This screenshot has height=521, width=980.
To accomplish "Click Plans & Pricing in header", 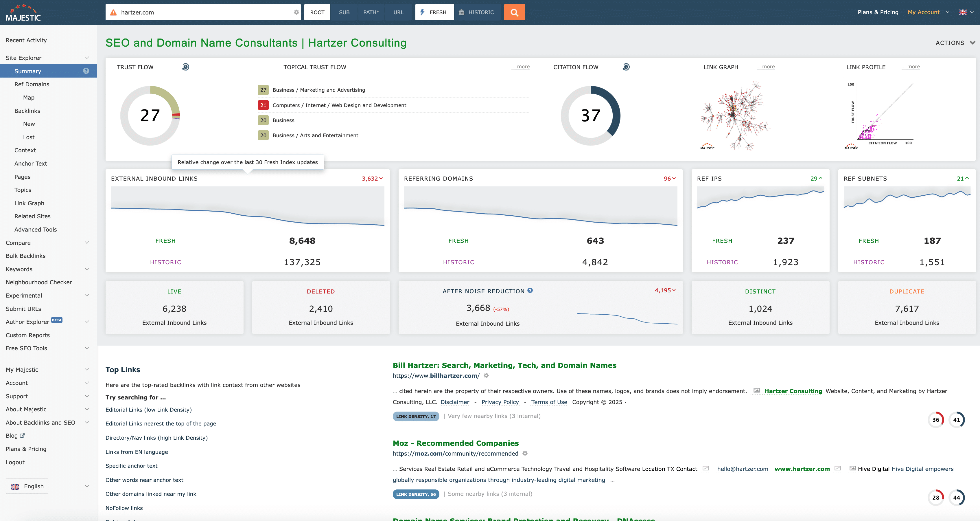I will coord(878,12).
